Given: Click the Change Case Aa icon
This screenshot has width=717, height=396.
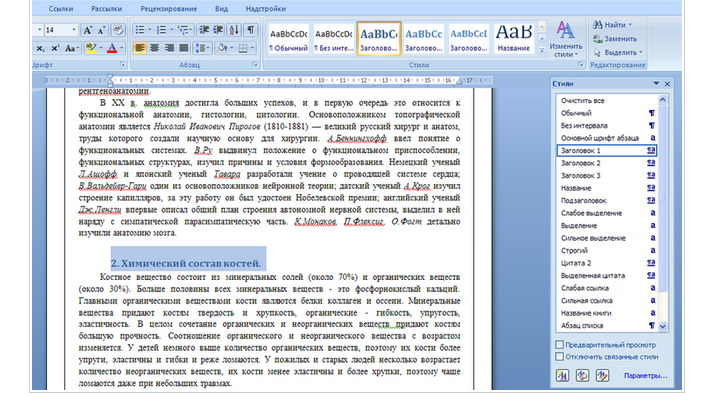Looking at the screenshot, I should [71, 48].
